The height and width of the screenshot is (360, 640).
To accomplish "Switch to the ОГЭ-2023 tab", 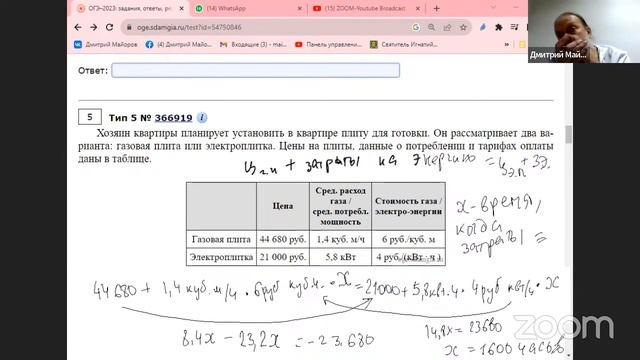I will pos(130,8).
